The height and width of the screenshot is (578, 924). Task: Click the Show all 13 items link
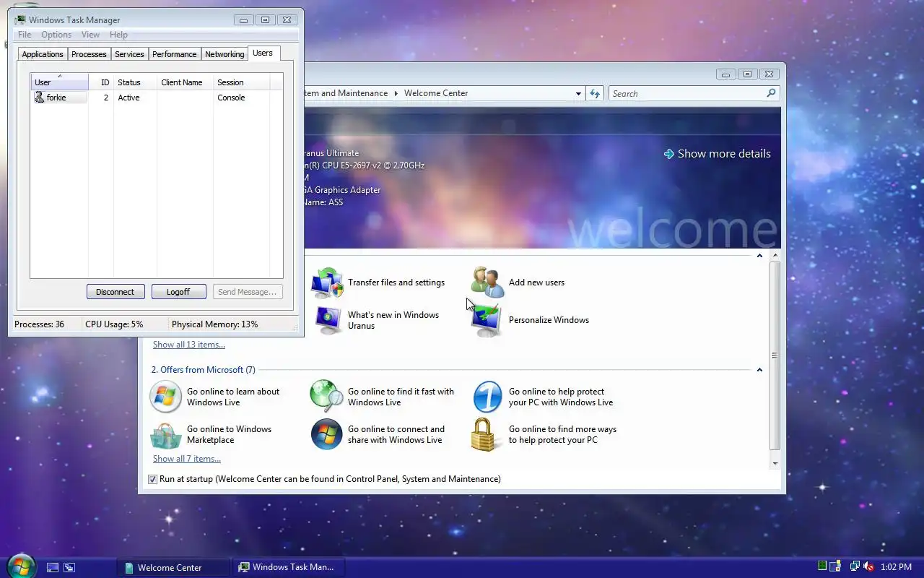189,345
